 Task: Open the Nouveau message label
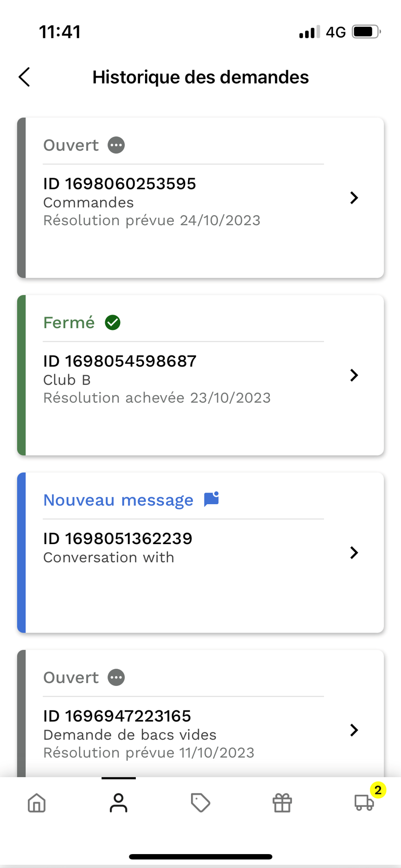118,500
